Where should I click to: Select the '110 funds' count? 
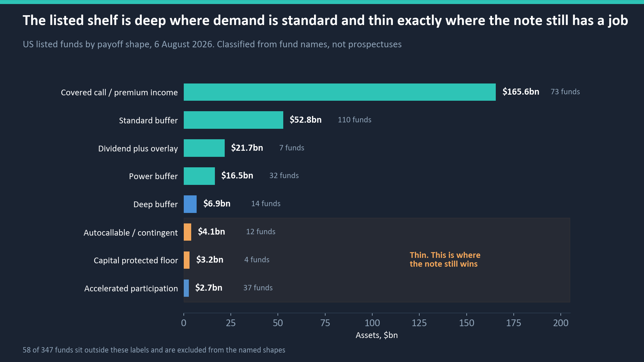pyautogui.click(x=355, y=120)
